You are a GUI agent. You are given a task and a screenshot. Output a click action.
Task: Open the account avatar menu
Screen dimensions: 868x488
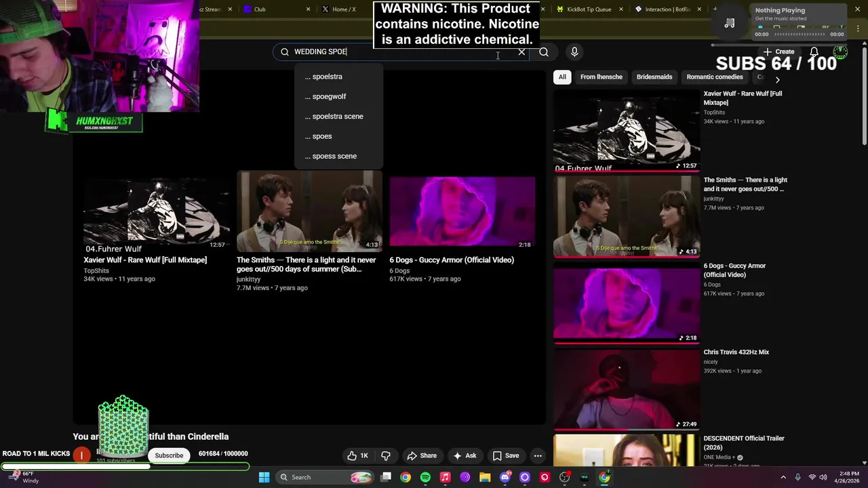840,52
